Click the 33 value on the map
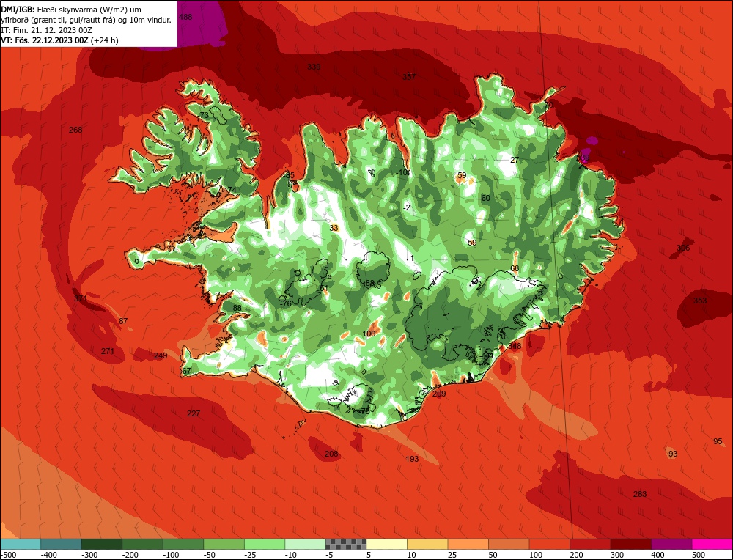 pyautogui.click(x=334, y=228)
